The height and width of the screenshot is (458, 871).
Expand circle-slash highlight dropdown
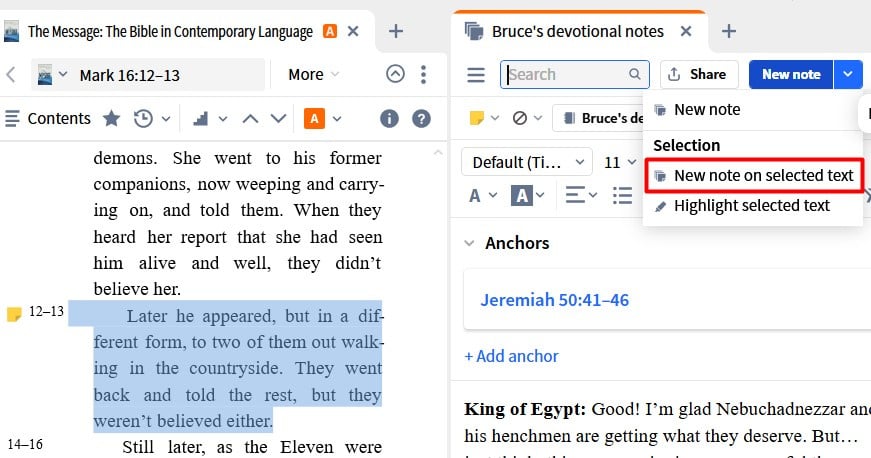tap(538, 118)
